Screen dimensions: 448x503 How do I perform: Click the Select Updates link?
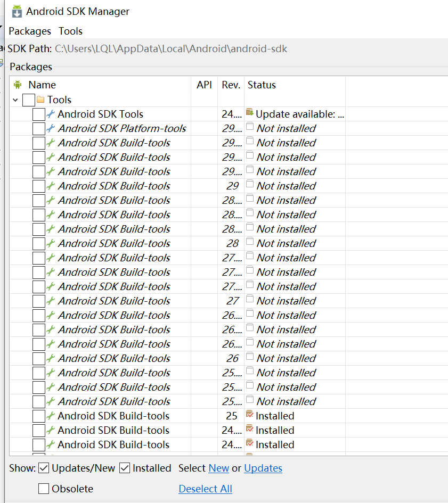(263, 468)
